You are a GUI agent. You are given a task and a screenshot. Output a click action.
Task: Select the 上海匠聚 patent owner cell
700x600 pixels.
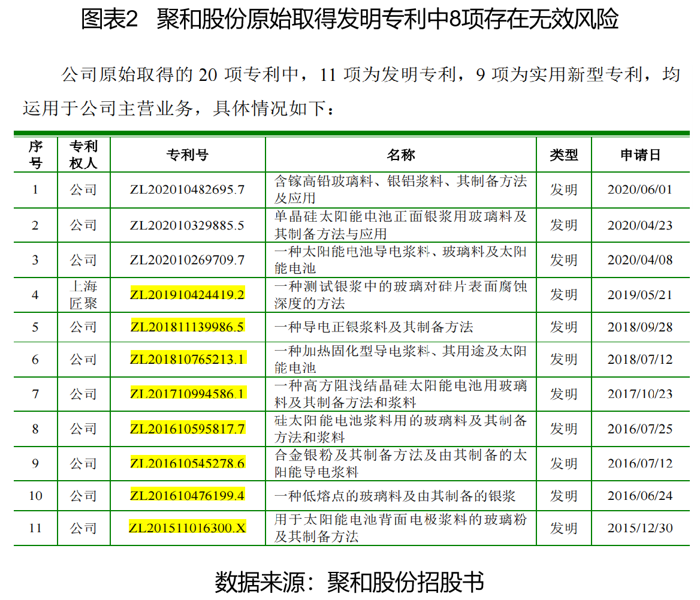pyautogui.click(x=83, y=294)
